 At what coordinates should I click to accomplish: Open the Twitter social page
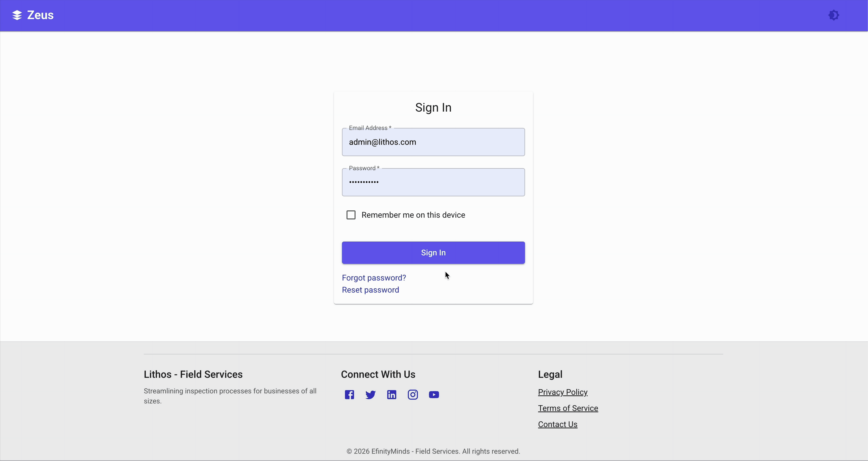(x=370, y=394)
